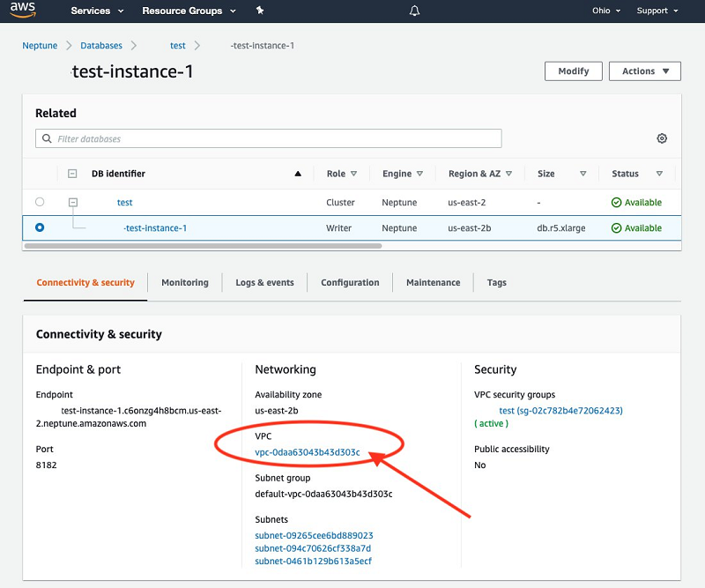Open table preferences gear icon
The image size is (705, 588).
[x=662, y=138]
